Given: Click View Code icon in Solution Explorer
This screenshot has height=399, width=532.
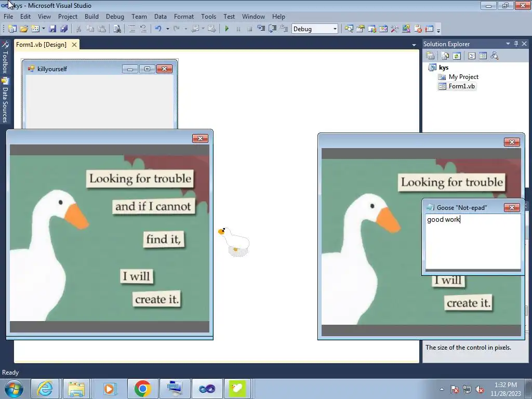Looking at the screenshot, I should coord(472,56).
